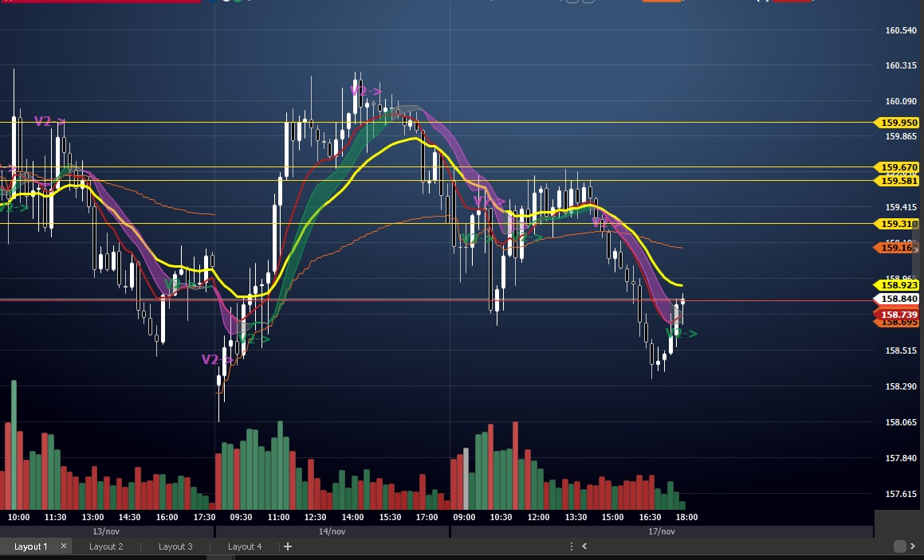Select the Layout 1 tab
The image size is (924, 560).
(x=30, y=546)
